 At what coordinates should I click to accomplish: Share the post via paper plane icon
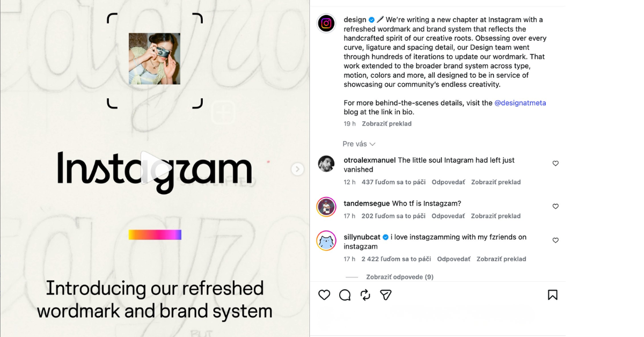pyautogui.click(x=386, y=295)
